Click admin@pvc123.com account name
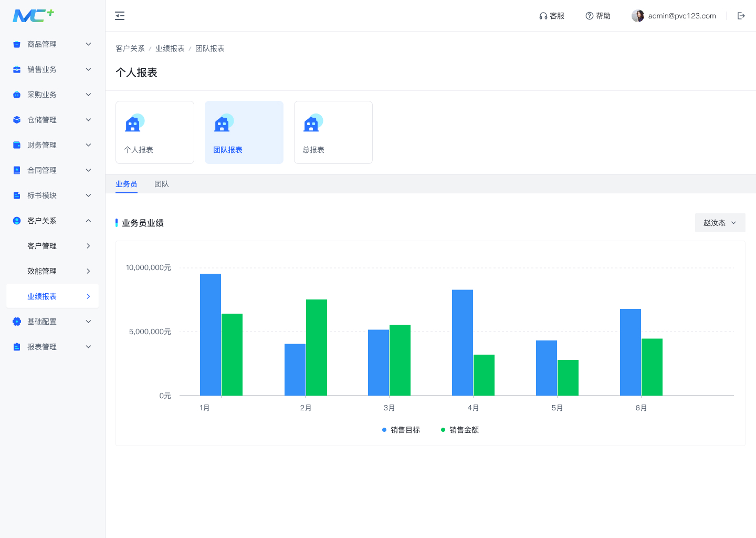This screenshot has width=756, height=538. [x=682, y=16]
